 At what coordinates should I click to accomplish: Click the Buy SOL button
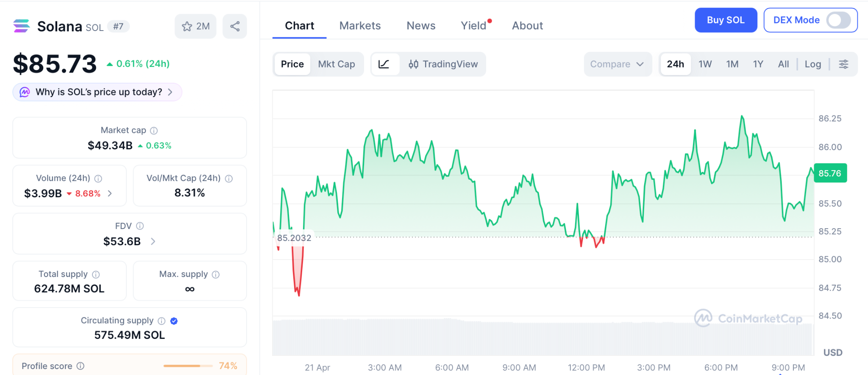(726, 20)
